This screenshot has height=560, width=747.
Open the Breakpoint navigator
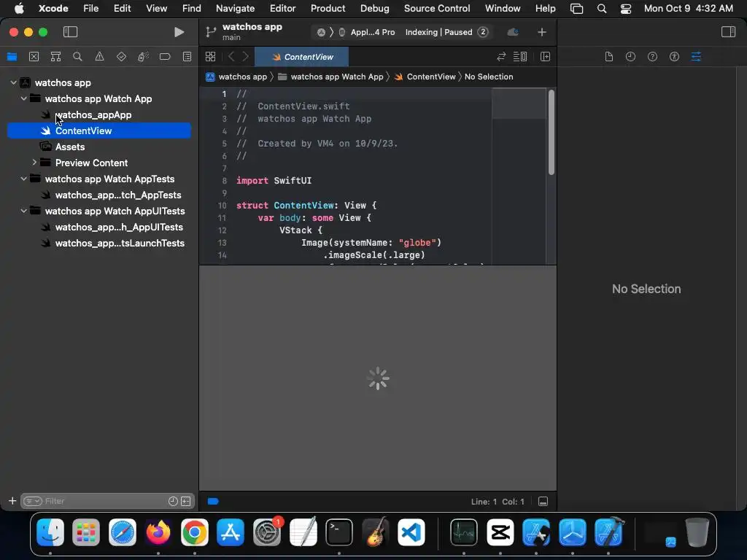[165, 57]
